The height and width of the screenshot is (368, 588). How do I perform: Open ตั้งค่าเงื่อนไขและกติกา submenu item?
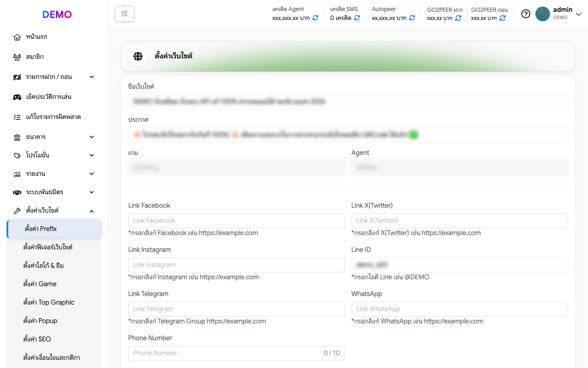(x=54, y=358)
